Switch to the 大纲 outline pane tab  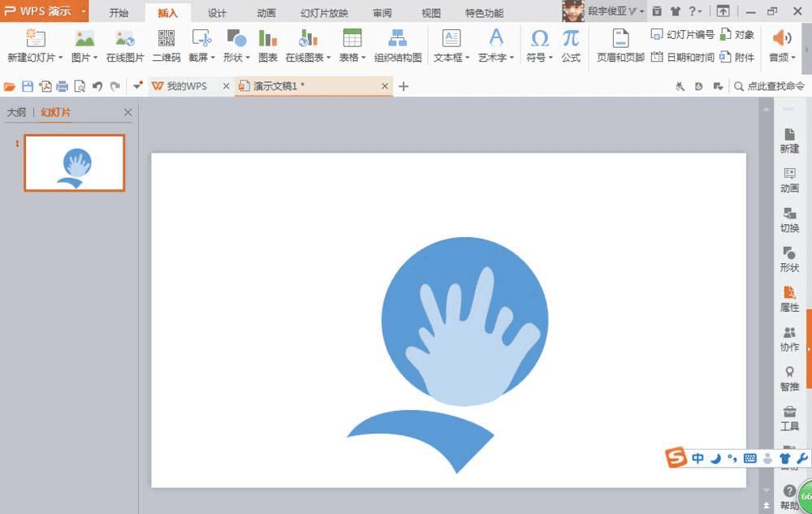pos(16,112)
